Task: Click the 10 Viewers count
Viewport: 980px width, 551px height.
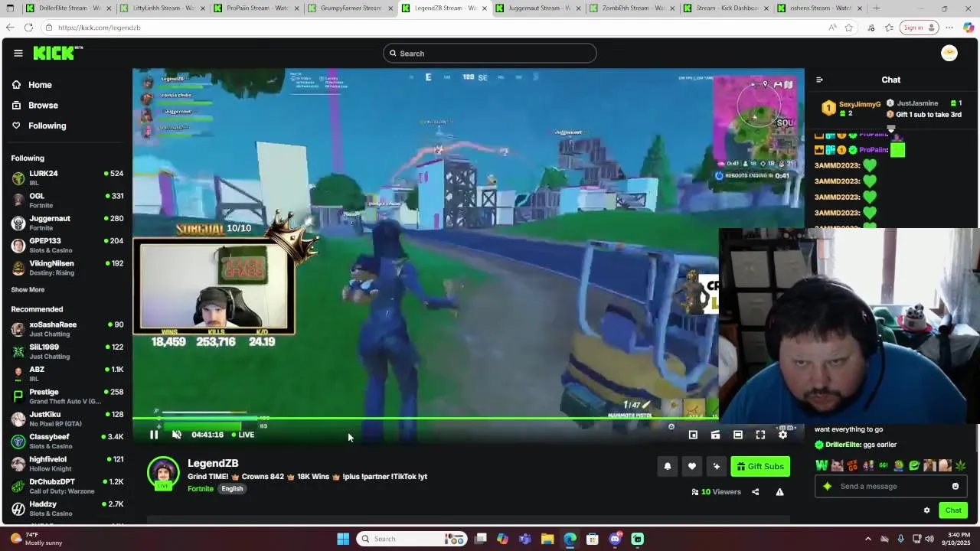Action: 716,492
